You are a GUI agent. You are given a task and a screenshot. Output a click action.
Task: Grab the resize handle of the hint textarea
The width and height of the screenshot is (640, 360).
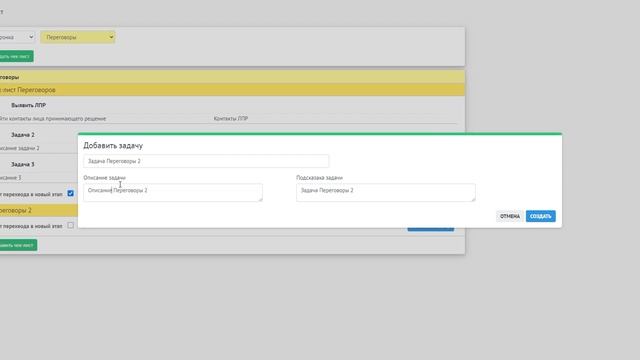point(473,199)
